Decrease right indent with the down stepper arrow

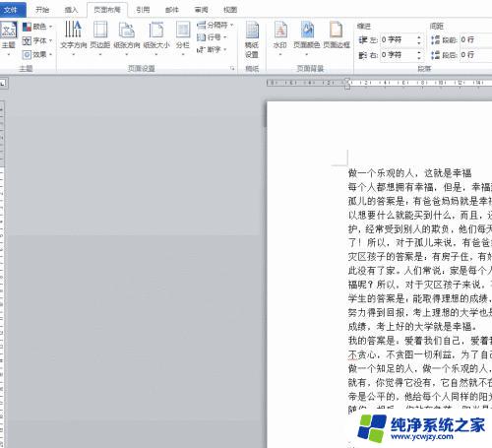click(x=419, y=57)
